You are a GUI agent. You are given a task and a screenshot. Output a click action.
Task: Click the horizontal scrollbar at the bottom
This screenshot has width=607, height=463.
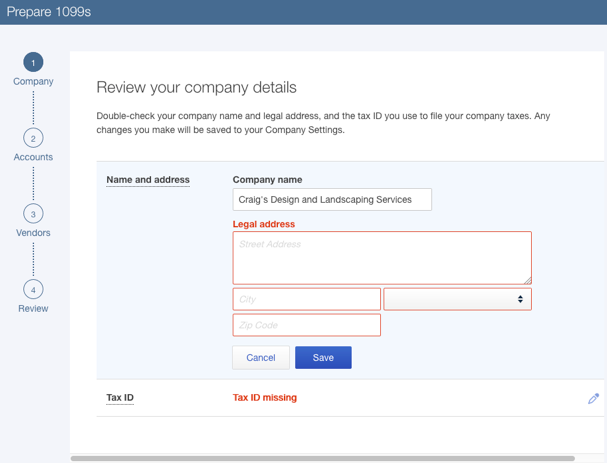pos(322,458)
